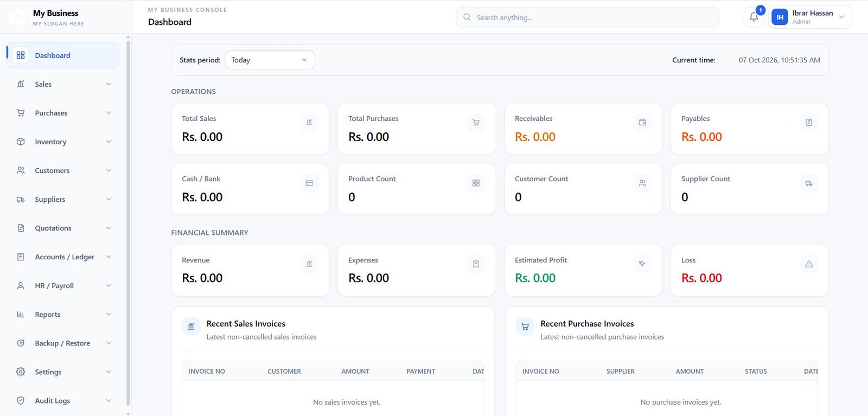Click the Receivables wallet icon
This screenshot has width=868, height=416.
642,123
